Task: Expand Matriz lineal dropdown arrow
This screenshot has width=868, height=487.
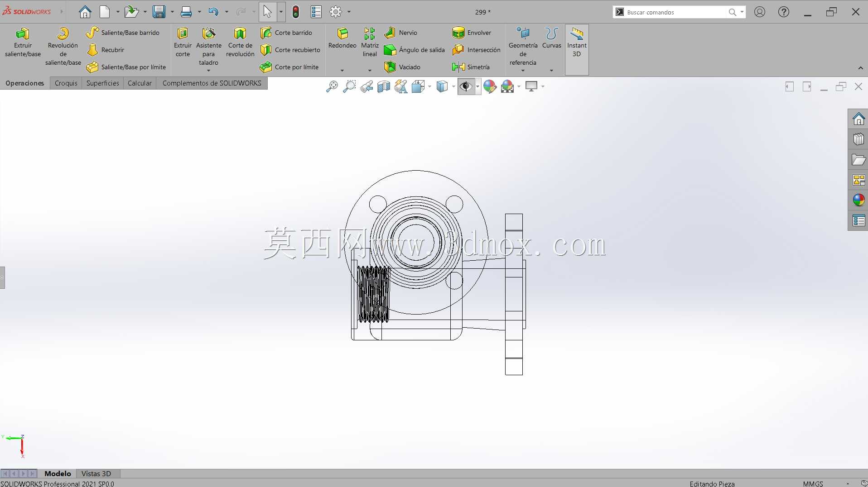Action: click(x=370, y=70)
